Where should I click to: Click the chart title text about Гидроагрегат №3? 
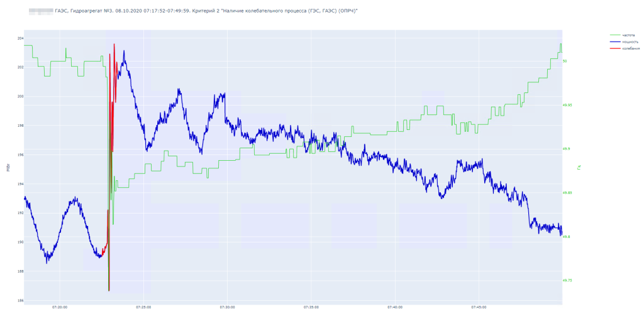pos(201,11)
